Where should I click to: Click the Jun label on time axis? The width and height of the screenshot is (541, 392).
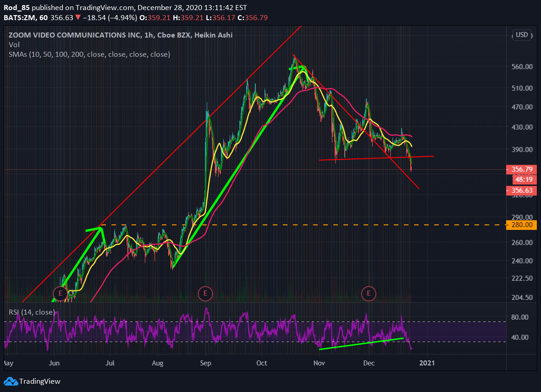[x=54, y=363]
